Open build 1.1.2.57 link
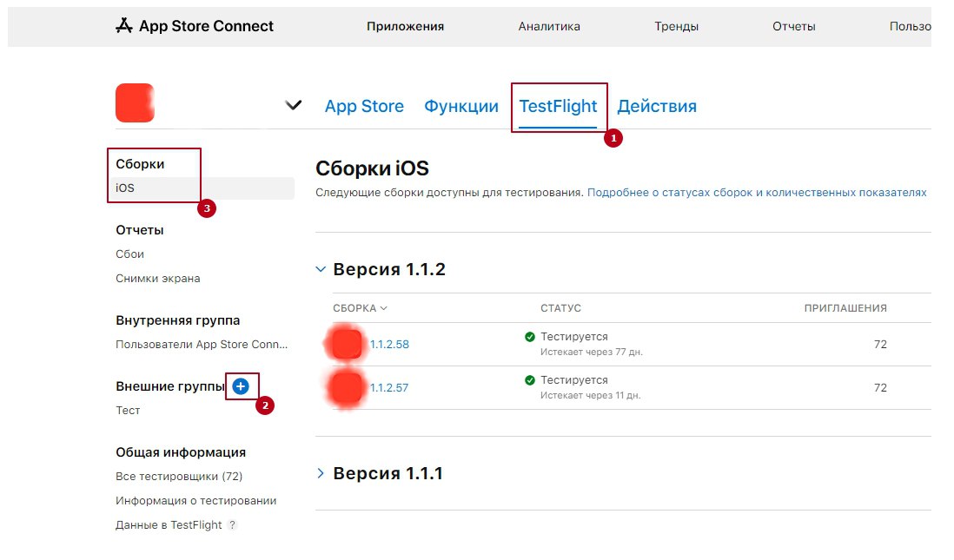 pos(389,388)
